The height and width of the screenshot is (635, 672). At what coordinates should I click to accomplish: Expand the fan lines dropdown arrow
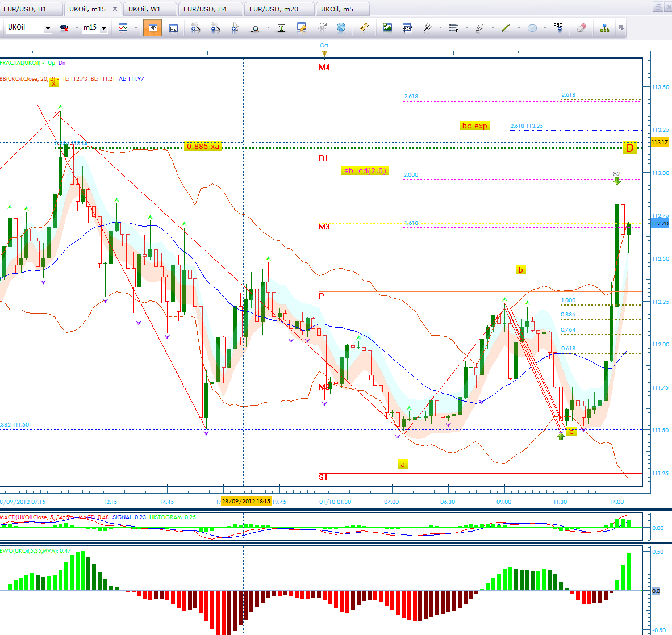tap(493, 28)
